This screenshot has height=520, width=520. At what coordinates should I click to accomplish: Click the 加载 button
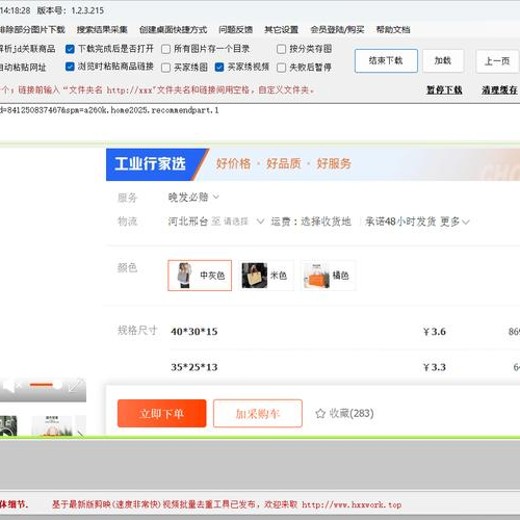pyautogui.click(x=443, y=61)
